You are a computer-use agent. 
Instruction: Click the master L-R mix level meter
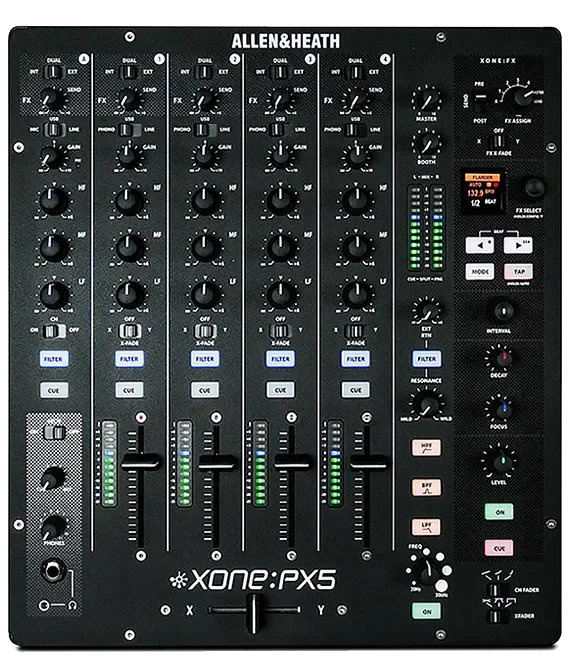[x=426, y=228]
